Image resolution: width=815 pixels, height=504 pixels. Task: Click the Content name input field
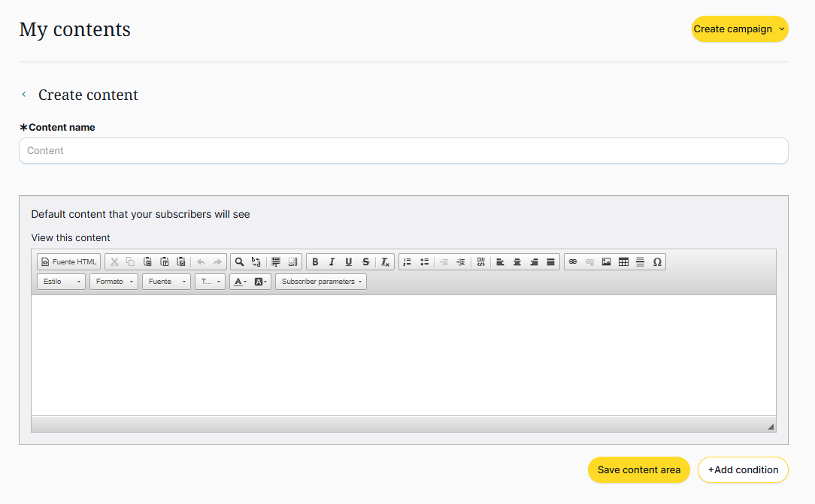(x=403, y=150)
